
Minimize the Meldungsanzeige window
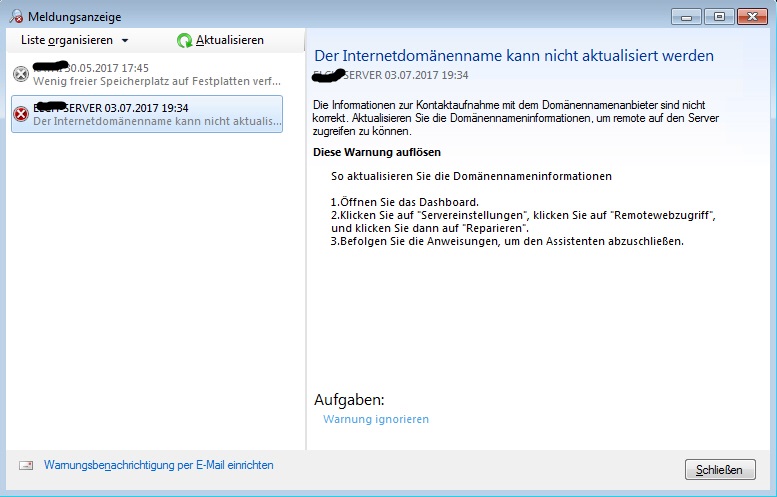pos(685,16)
